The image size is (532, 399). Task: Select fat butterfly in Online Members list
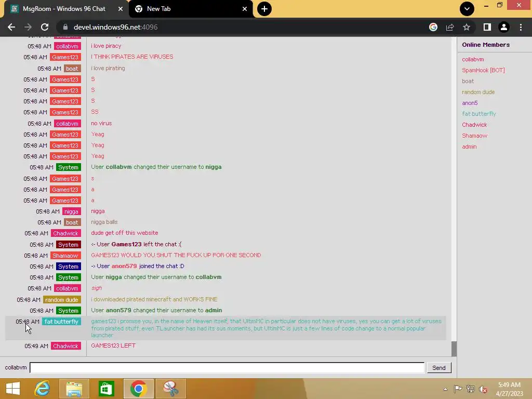click(478, 114)
